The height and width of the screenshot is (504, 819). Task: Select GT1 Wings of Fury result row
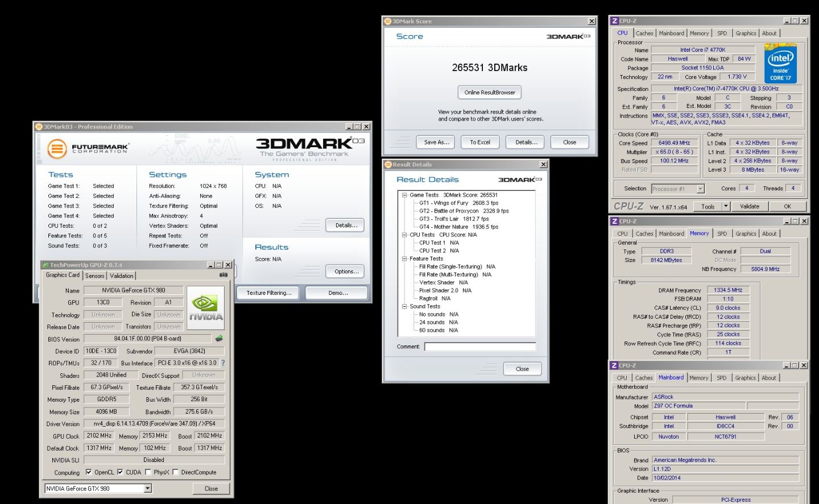tap(458, 203)
